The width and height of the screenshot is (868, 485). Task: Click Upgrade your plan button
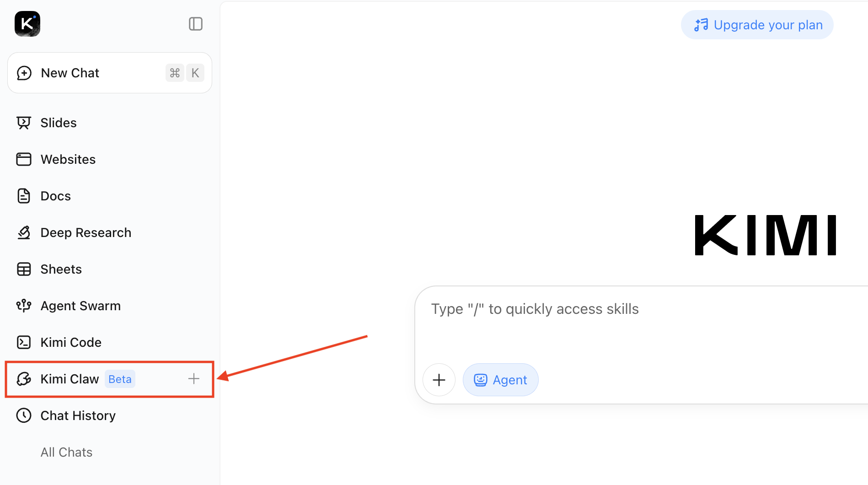[x=757, y=25]
